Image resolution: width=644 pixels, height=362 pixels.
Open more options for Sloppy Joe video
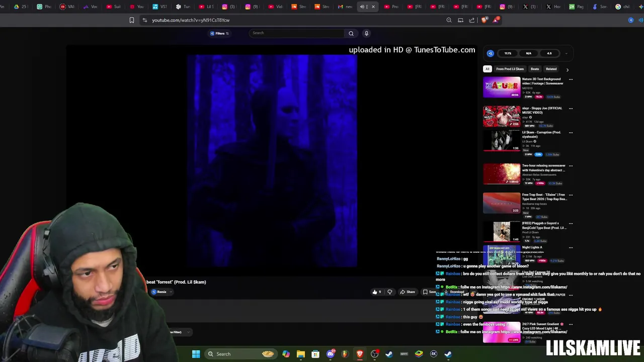click(571, 109)
